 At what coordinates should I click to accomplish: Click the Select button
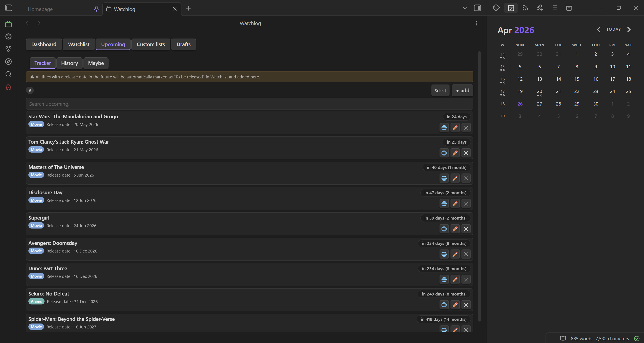click(440, 90)
